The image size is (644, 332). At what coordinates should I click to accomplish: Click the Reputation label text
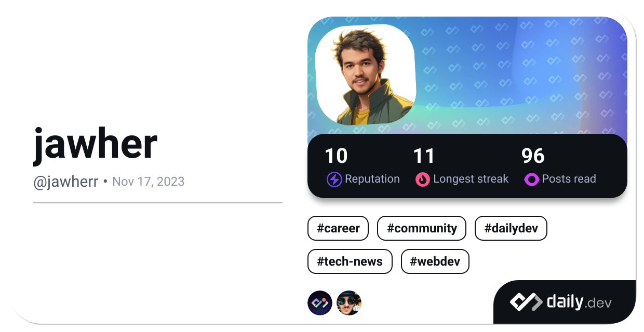click(x=372, y=179)
